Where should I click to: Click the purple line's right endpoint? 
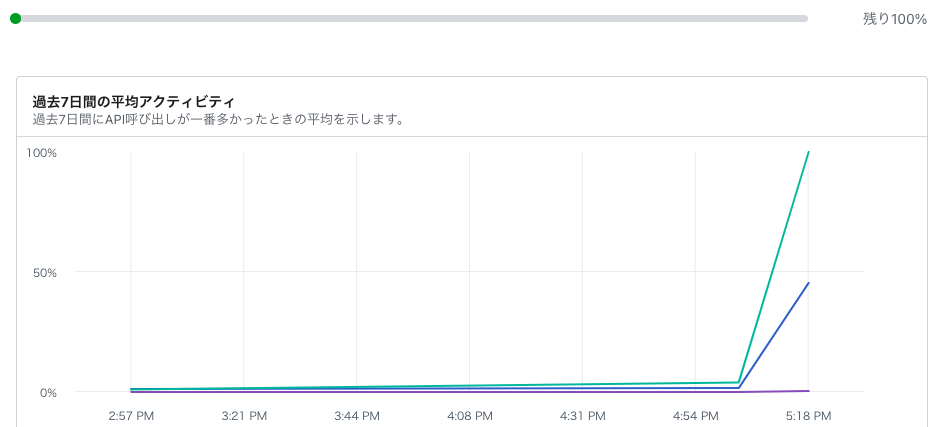coord(808,391)
